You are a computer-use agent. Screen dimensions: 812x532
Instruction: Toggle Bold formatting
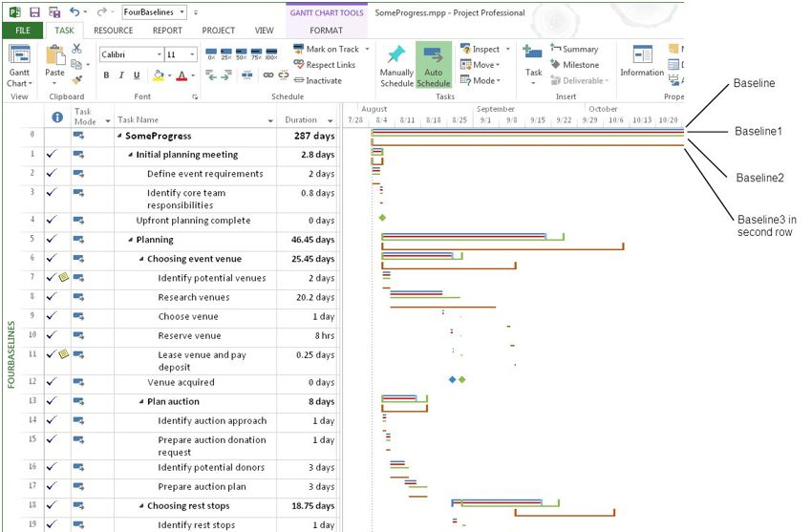pyautogui.click(x=106, y=75)
